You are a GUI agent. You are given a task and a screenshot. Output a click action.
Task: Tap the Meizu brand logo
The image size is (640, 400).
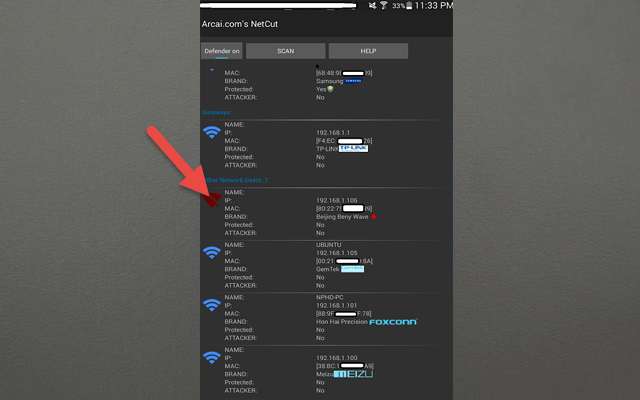[x=353, y=374]
